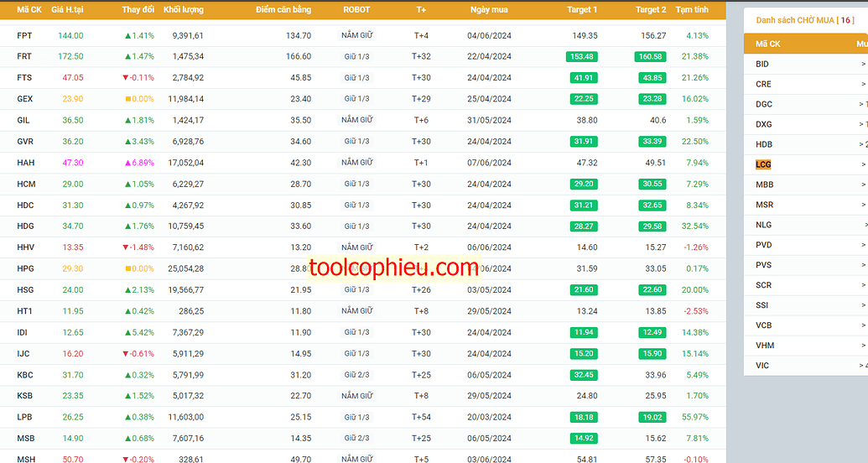Click the yellow square beside HPG 0.00%
Viewport: 868px width, 463px height.
127,268
